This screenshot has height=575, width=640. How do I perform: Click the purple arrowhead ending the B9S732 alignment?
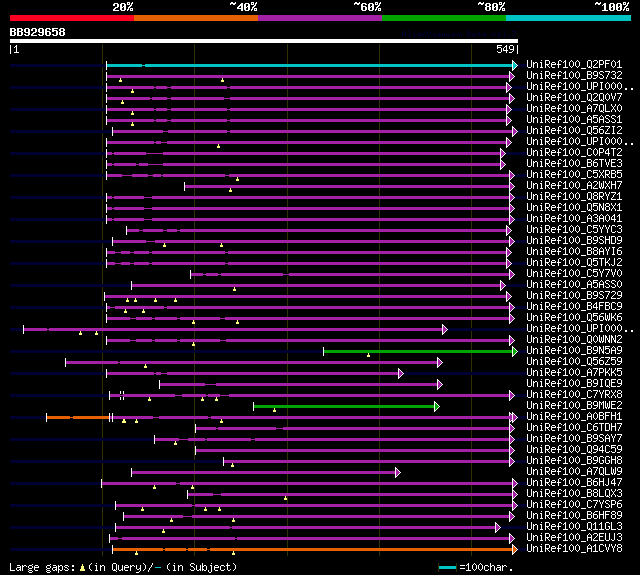click(512, 76)
